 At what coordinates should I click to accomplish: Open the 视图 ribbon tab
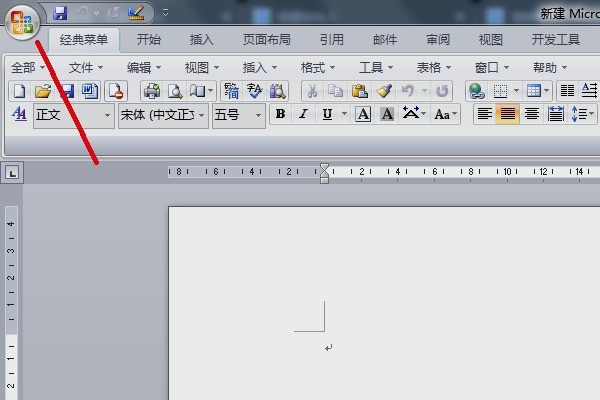[x=491, y=40]
